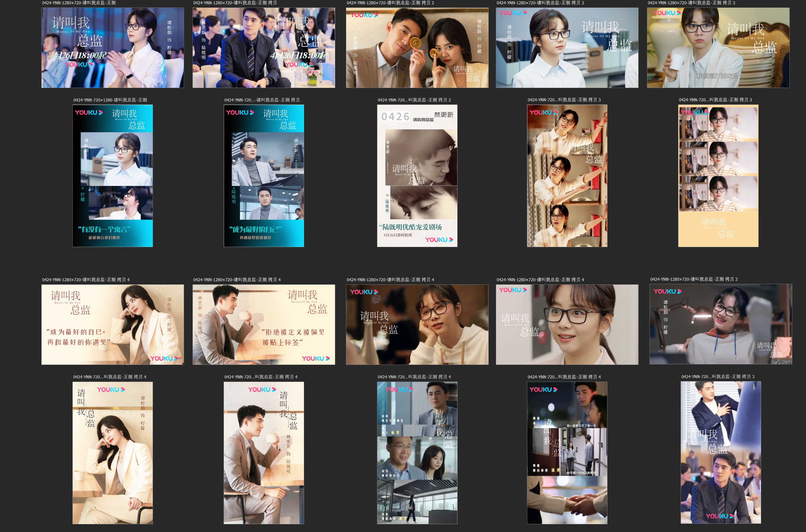Screen dimensions: 806x532
Task: Select the landscape artboard of the seated man in a dark suit
Action: 264,48
